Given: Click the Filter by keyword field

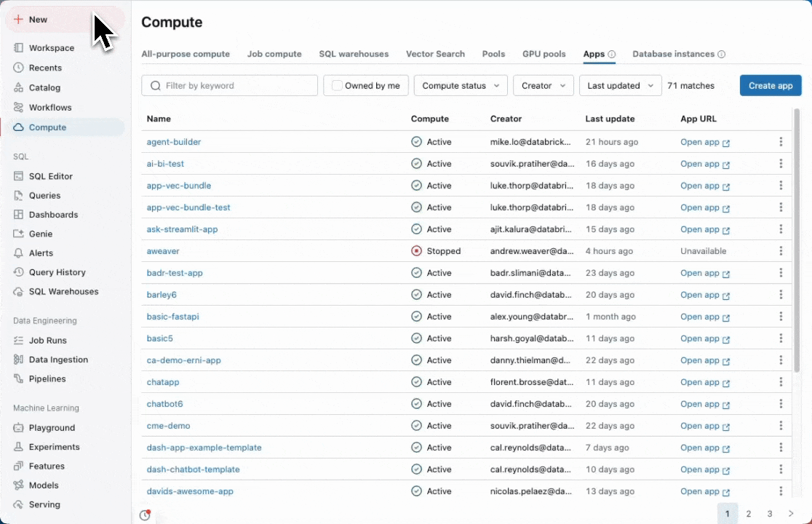Looking at the screenshot, I should point(230,85).
